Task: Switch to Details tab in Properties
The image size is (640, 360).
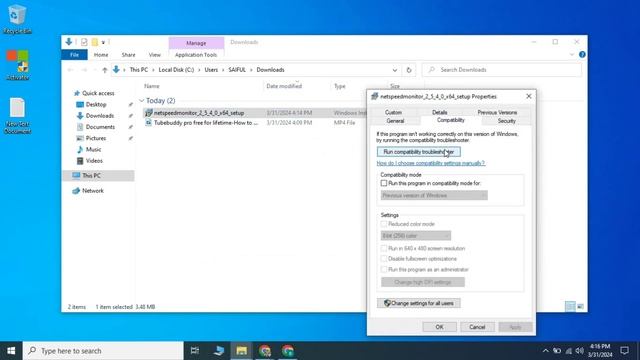Action: [440, 112]
